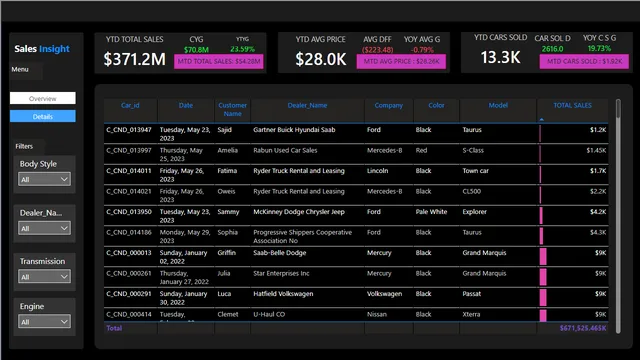Select row cell C_CND_014186
This screenshot has height=360, width=640.
pos(129,232)
